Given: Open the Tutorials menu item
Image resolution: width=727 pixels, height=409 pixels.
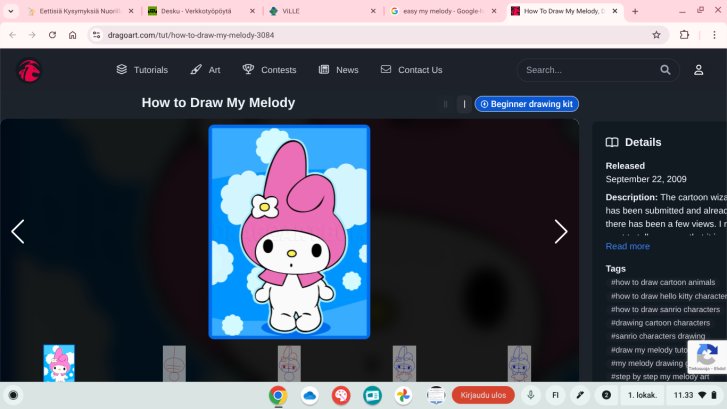Looking at the screenshot, I should (x=142, y=70).
